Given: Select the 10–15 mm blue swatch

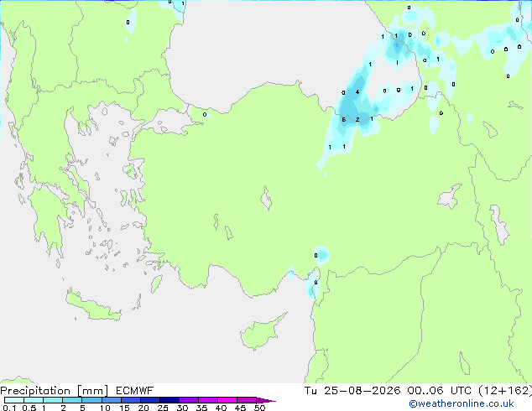Looking at the screenshot, I should (111, 400).
